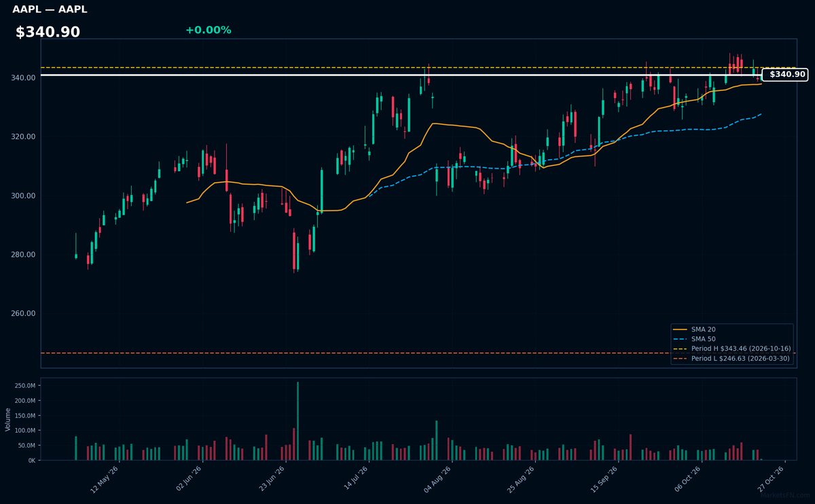Click the 150.0M volume axis label
The image size is (815, 504).
(25, 416)
